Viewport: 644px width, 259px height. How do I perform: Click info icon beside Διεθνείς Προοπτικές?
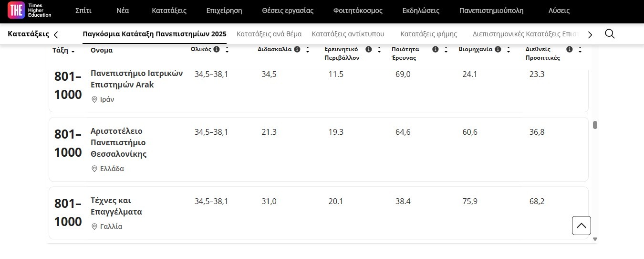(569, 49)
